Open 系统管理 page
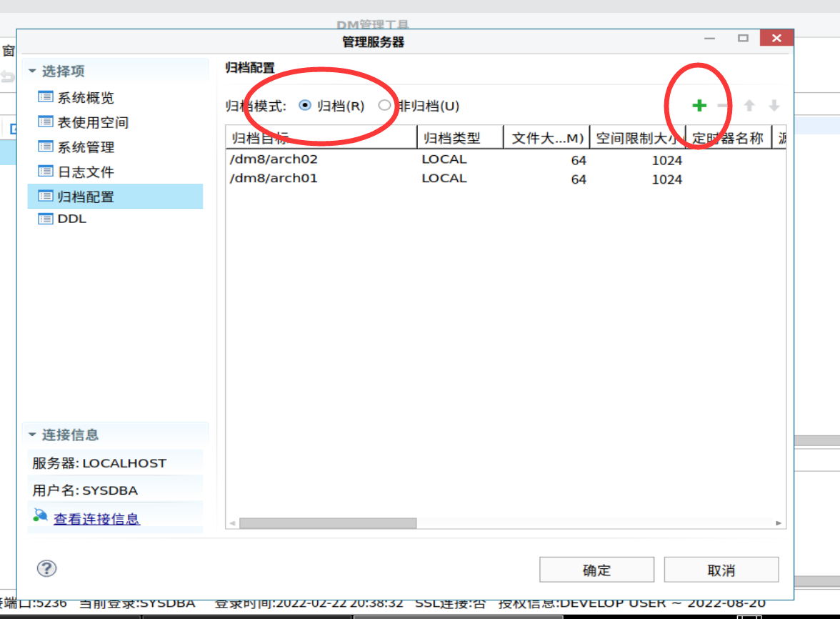Viewport: 840px width, 619px height. coord(86,147)
